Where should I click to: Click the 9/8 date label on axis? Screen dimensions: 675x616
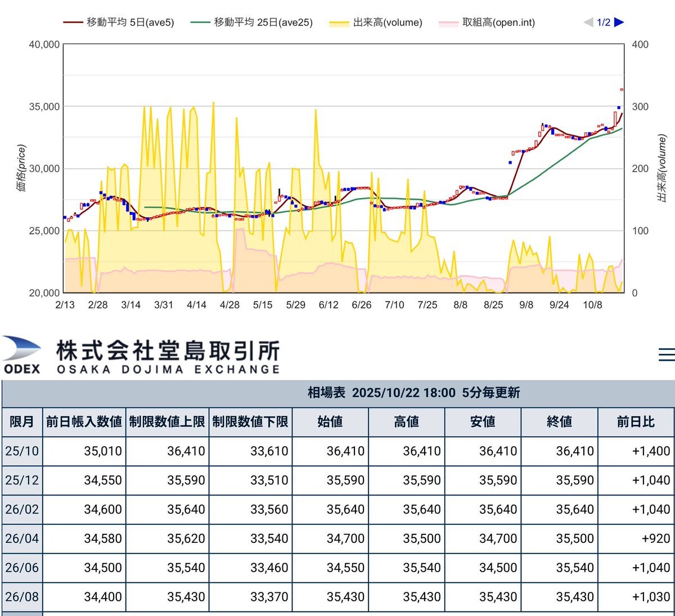coord(526,305)
